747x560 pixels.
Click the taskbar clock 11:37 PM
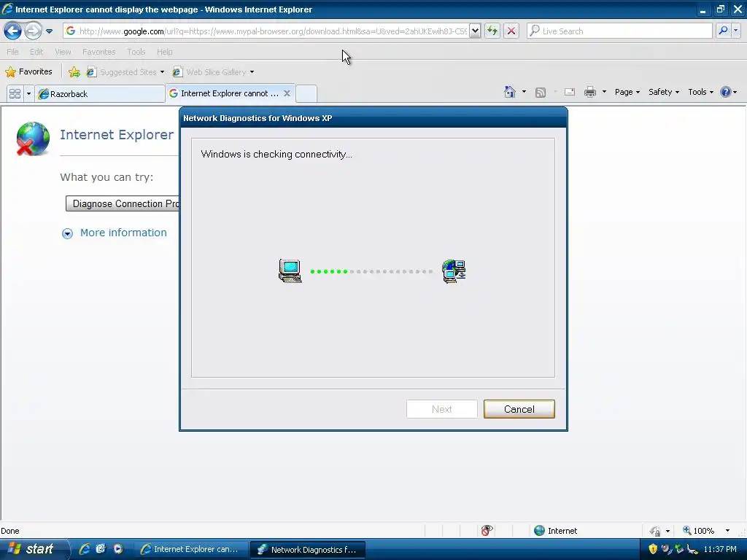click(x=720, y=549)
